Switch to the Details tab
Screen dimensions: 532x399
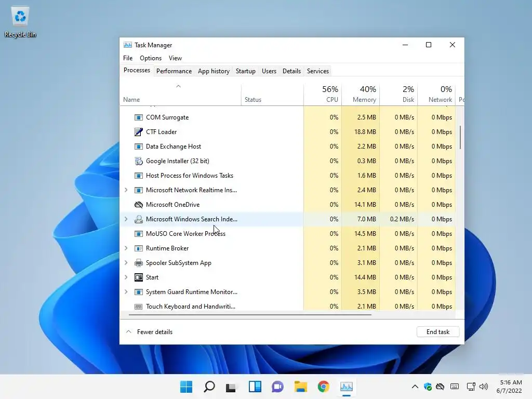click(x=292, y=71)
